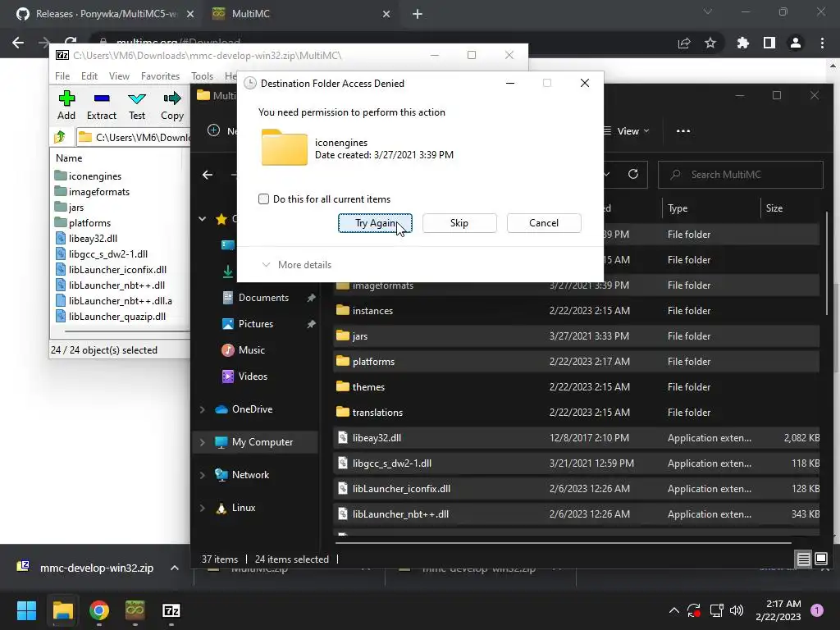This screenshot has height=630, width=840.
Task: Select libLauncher_iconfix.dll file in Explorer
Action: pos(576,489)
